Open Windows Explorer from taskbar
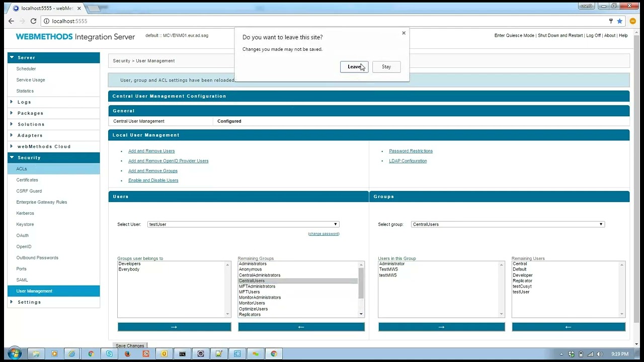 (x=36, y=354)
